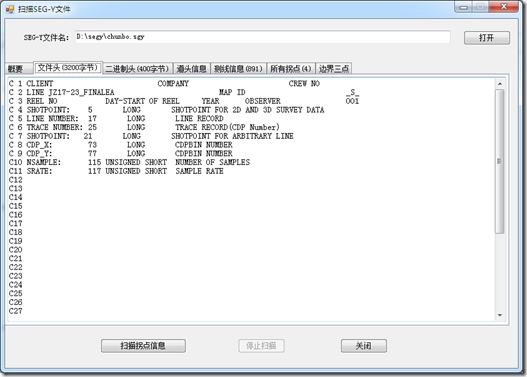Select the 文件头 (3200字节) tab

pos(68,68)
